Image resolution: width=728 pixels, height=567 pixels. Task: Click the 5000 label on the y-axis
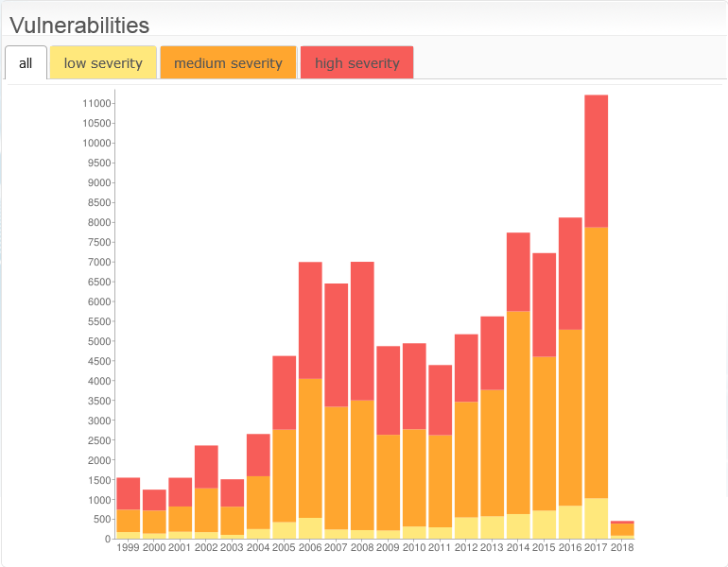coord(99,341)
